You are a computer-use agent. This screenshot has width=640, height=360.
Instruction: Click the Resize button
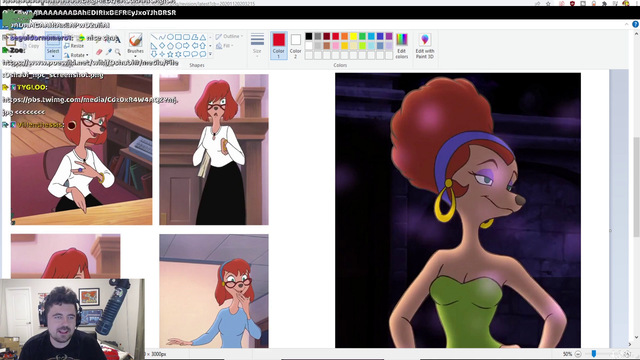pos(74,46)
